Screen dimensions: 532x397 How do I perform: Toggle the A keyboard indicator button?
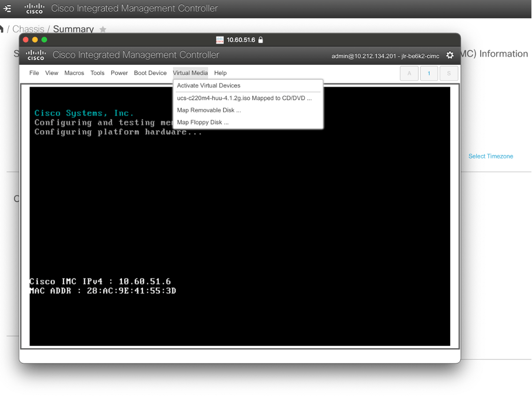coord(409,73)
